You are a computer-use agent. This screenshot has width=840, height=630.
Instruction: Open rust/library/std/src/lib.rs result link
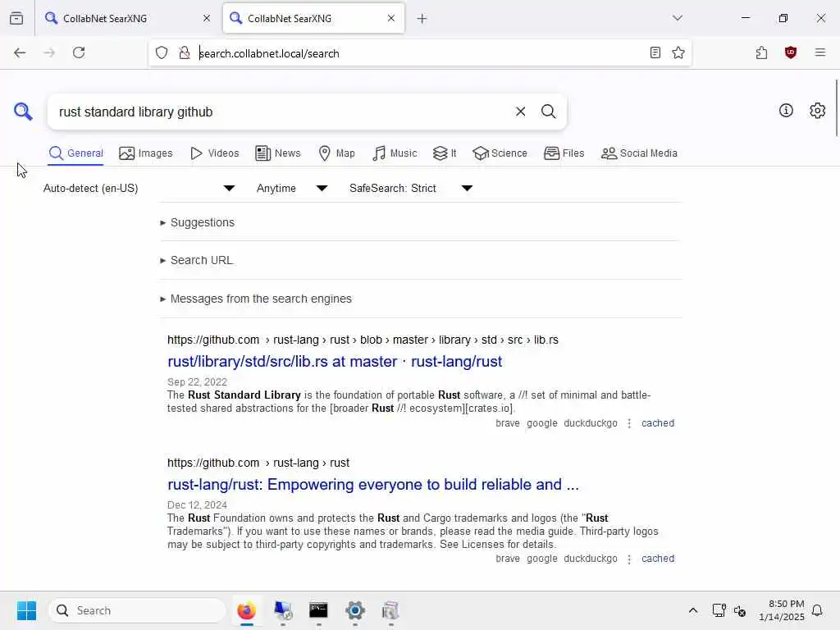pyautogui.click(x=335, y=362)
